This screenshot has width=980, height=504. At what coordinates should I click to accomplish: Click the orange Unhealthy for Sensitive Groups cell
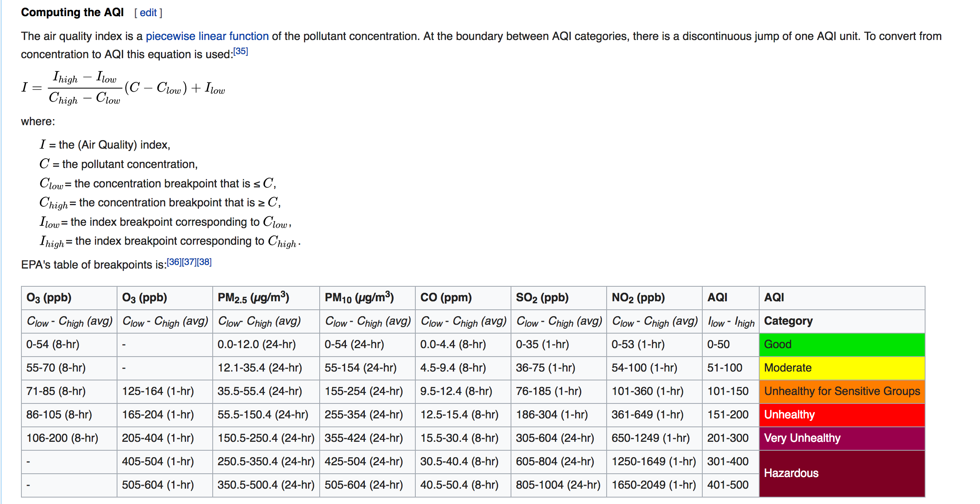(x=842, y=391)
